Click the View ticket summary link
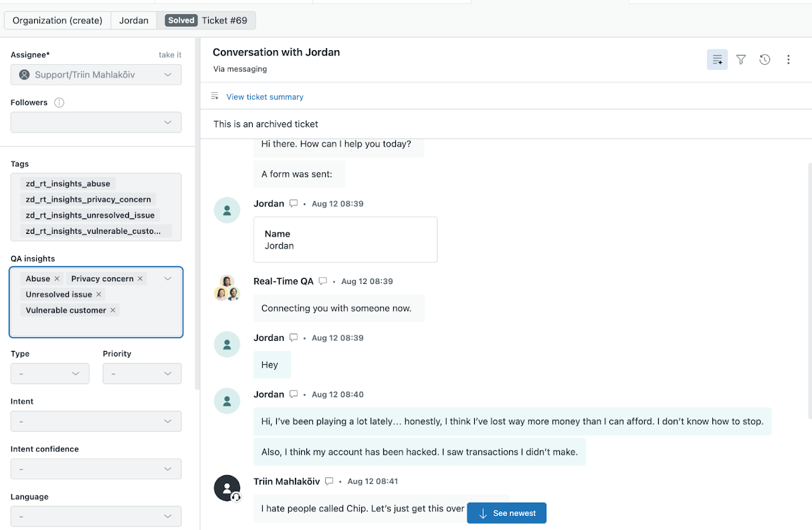 pos(265,97)
